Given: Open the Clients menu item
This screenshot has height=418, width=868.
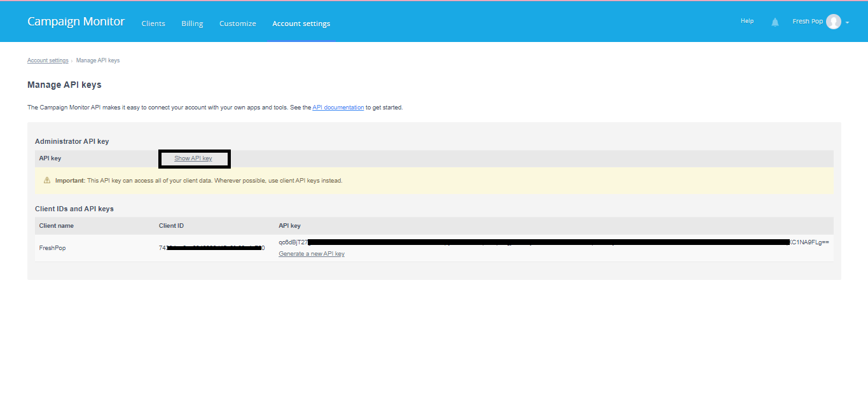Looking at the screenshot, I should (153, 24).
